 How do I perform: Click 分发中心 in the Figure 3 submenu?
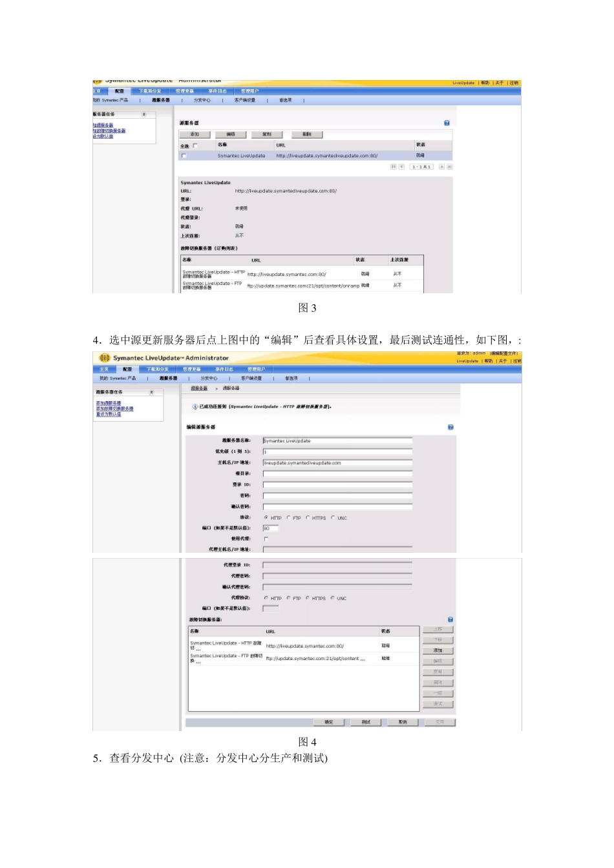coord(202,100)
